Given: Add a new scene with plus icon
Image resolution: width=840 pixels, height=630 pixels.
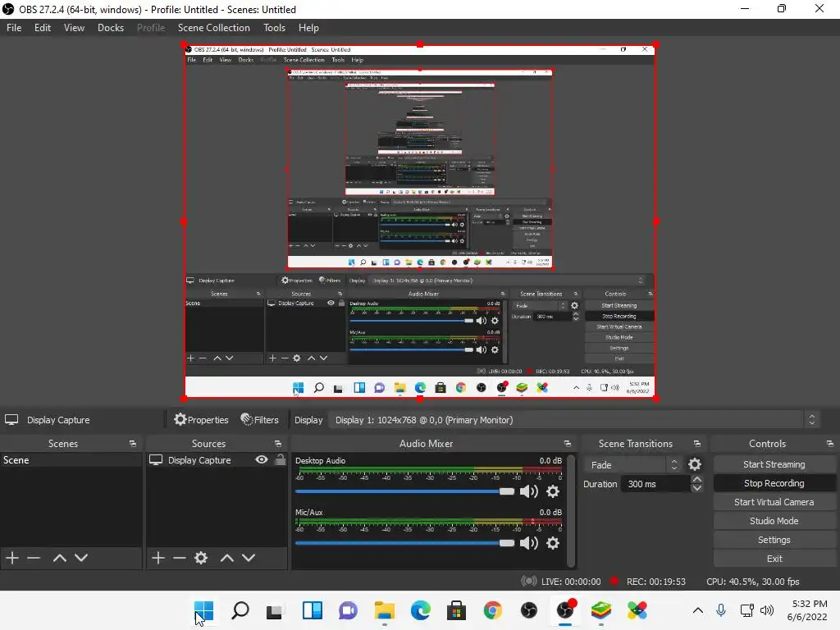Looking at the screenshot, I should pos(12,558).
